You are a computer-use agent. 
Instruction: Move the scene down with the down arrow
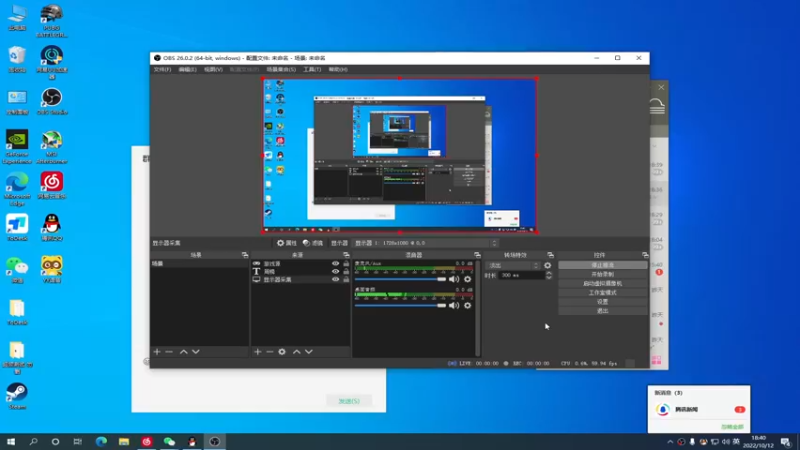click(195, 352)
